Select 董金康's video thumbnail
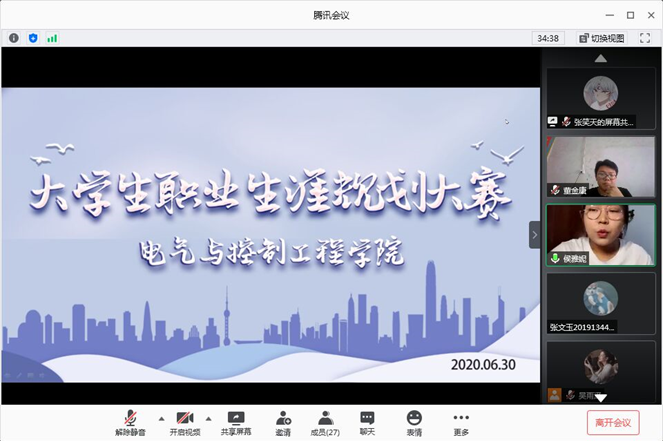Viewport: 666px width, 441px height. [600, 166]
